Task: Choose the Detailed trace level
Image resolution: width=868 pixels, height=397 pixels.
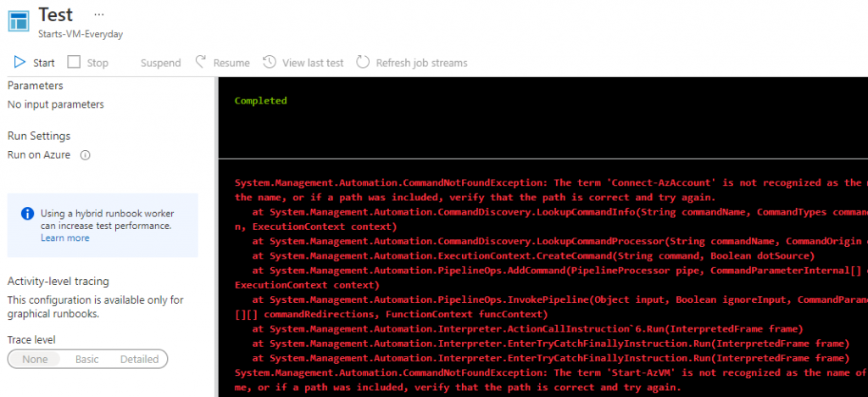Action: coord(139,359)
